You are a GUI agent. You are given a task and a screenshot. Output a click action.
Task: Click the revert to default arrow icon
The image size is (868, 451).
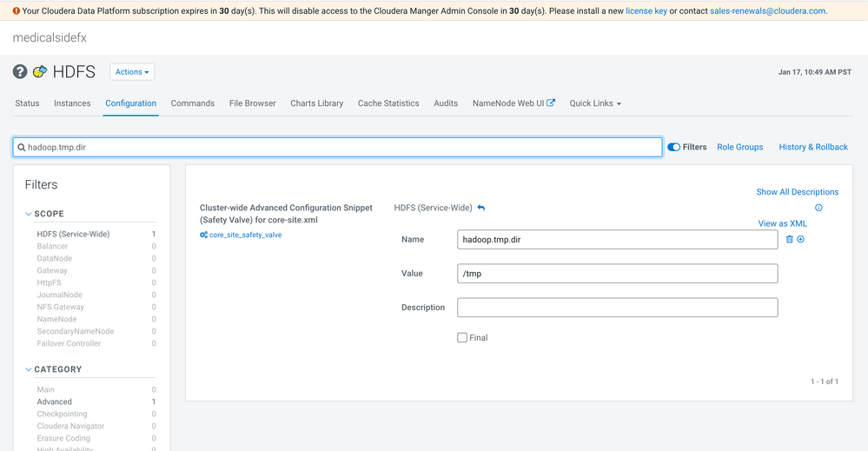[x=481, y=208]
